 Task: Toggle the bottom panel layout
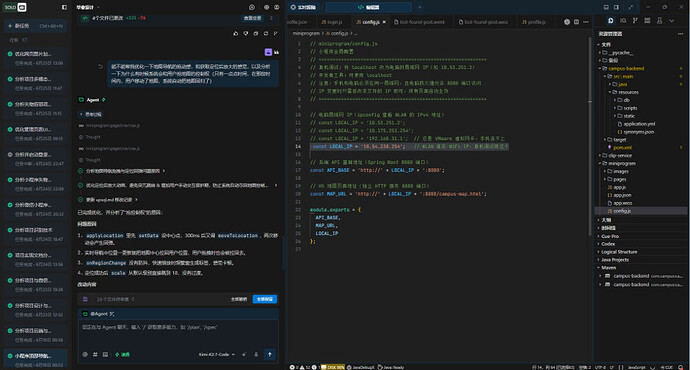[606, 7]
